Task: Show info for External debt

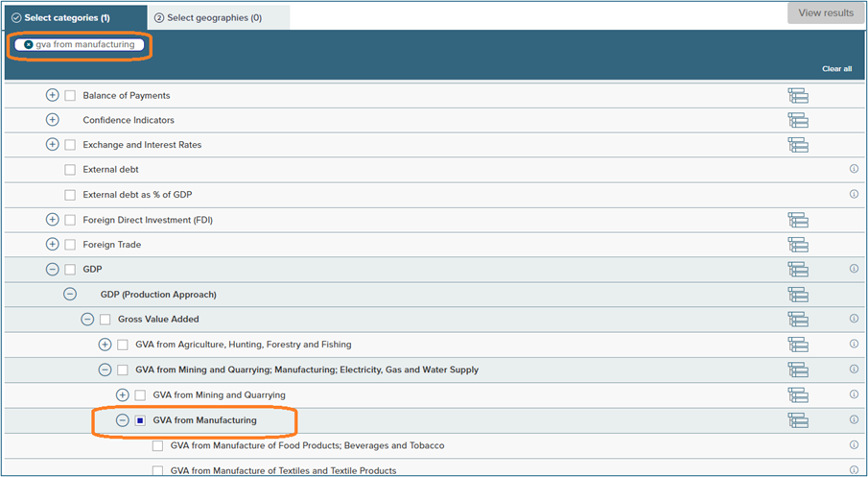Action: (x=854, y=169)
